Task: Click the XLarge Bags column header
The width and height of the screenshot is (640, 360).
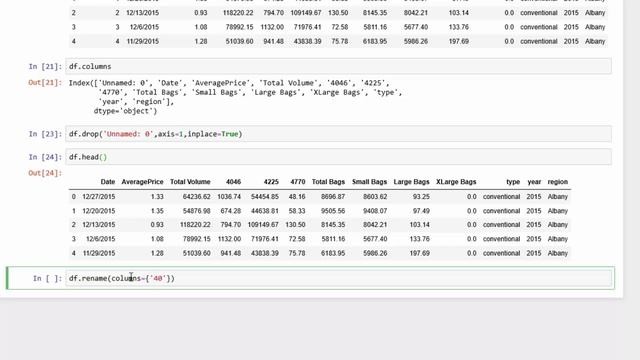Action: pos(456,182)
